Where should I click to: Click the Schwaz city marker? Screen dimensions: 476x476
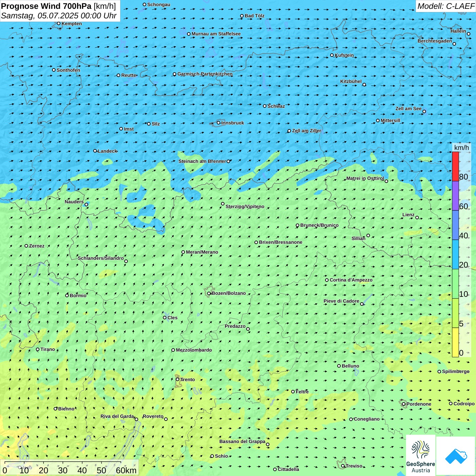pyautogui.click(x=265, y=106)
